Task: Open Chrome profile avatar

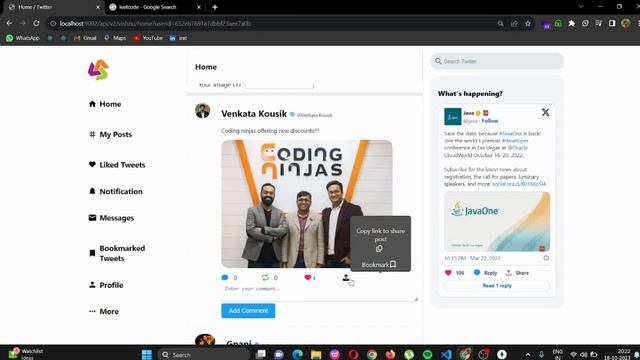Action: (x=626, y=23)
